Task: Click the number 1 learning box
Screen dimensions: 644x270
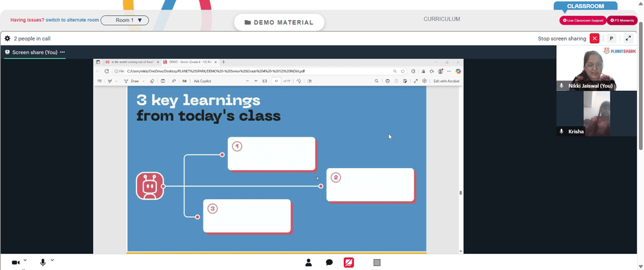Action: (272, 153)
